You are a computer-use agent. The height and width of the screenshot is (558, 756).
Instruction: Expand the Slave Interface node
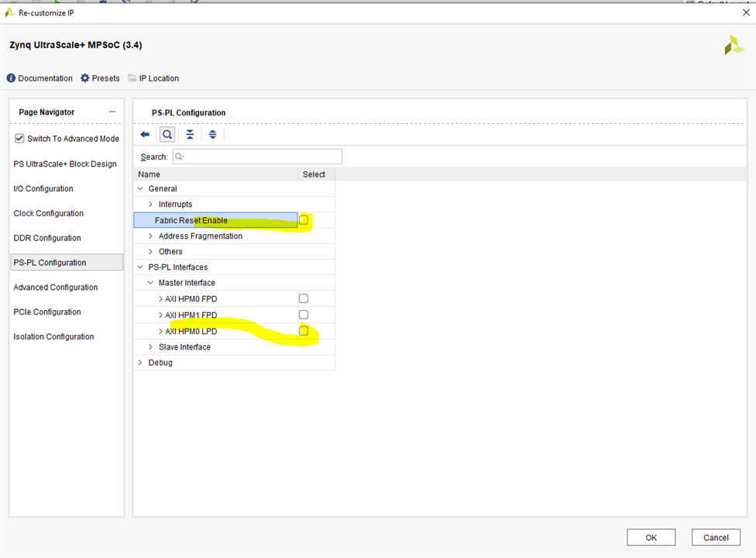[150, 347]
